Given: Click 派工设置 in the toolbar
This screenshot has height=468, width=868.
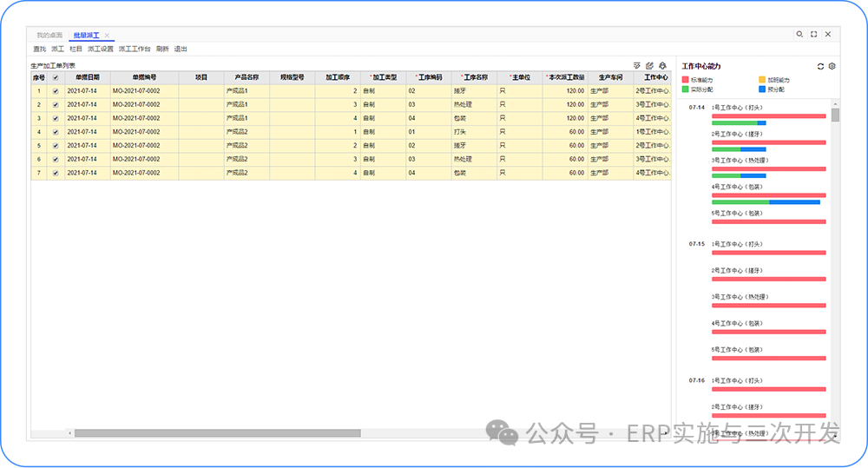Looking at the screenshot, I should click(x=101, y=49).
